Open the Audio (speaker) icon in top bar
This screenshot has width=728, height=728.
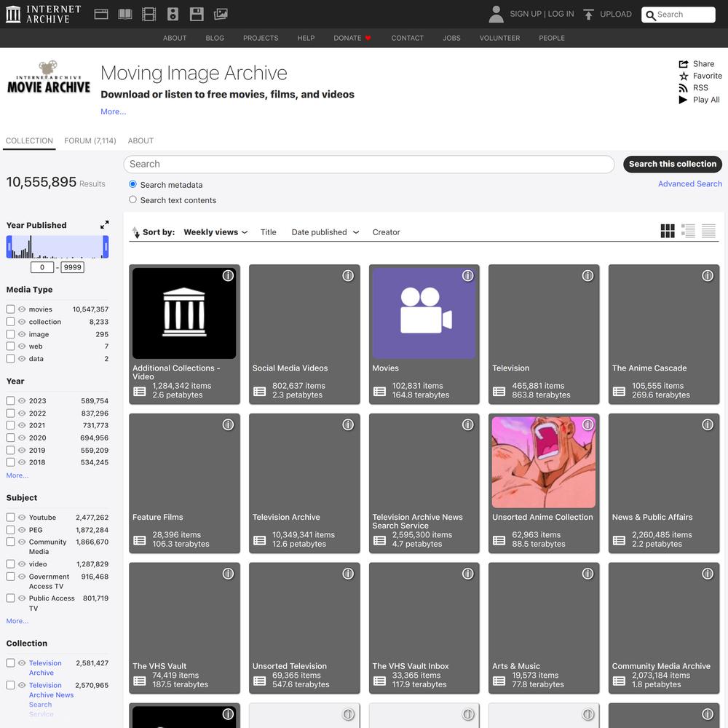pyautogui.click(x=173, y=15)
